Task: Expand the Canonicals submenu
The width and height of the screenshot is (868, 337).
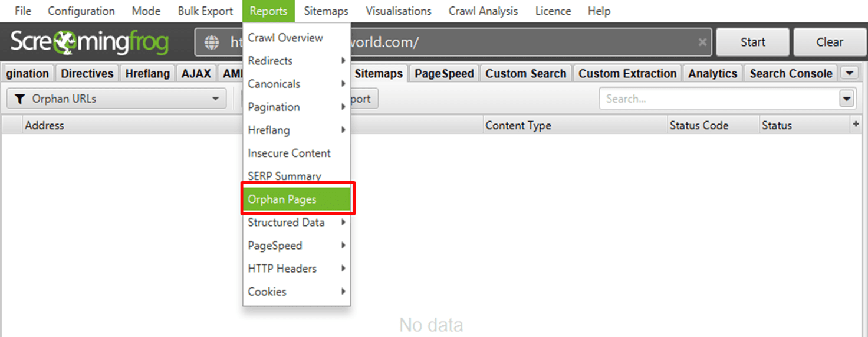Action: click(x=297, y=84)
